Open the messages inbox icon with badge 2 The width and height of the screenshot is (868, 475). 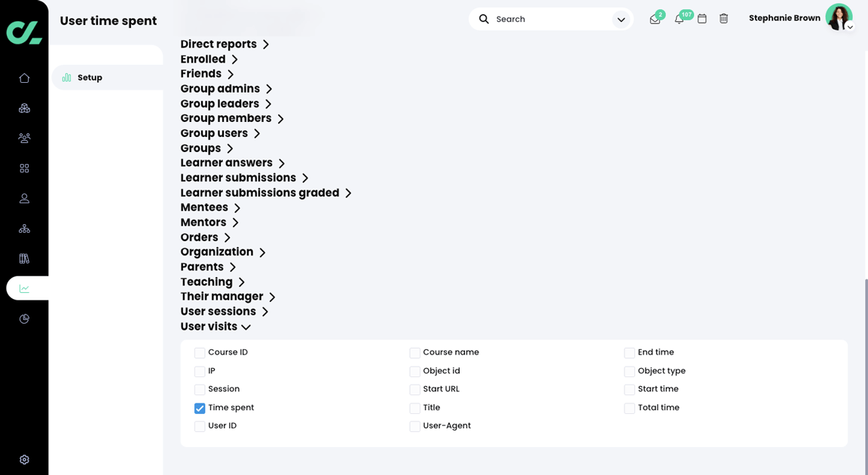pyautogui.click(x=655, y=19)
